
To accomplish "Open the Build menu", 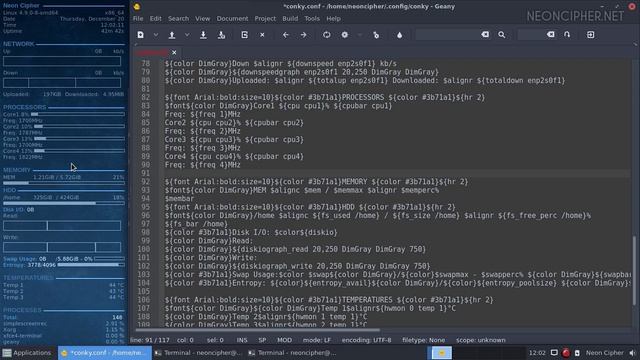I will pyautogui.click(x=290, y=19).
